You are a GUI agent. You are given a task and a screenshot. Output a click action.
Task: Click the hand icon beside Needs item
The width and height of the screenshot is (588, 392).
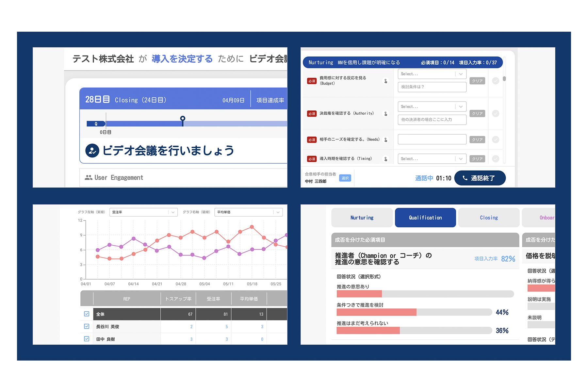coord(386,140)
